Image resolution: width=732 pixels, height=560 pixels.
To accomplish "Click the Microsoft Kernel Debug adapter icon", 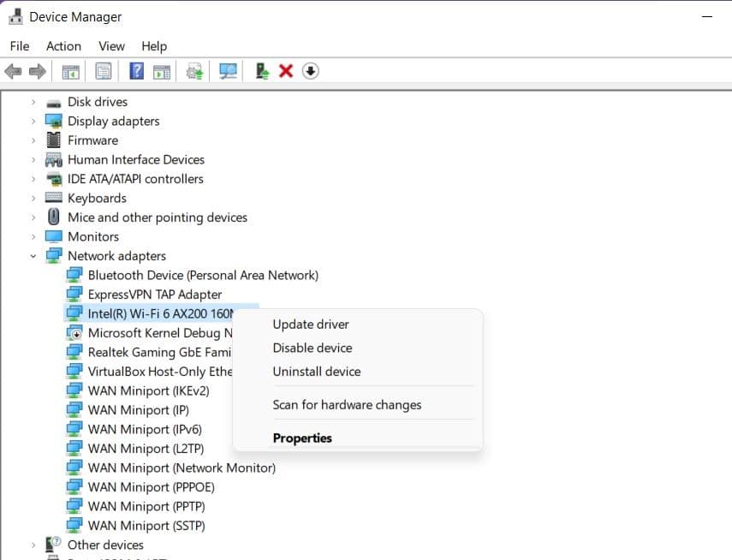I will 74,332.
